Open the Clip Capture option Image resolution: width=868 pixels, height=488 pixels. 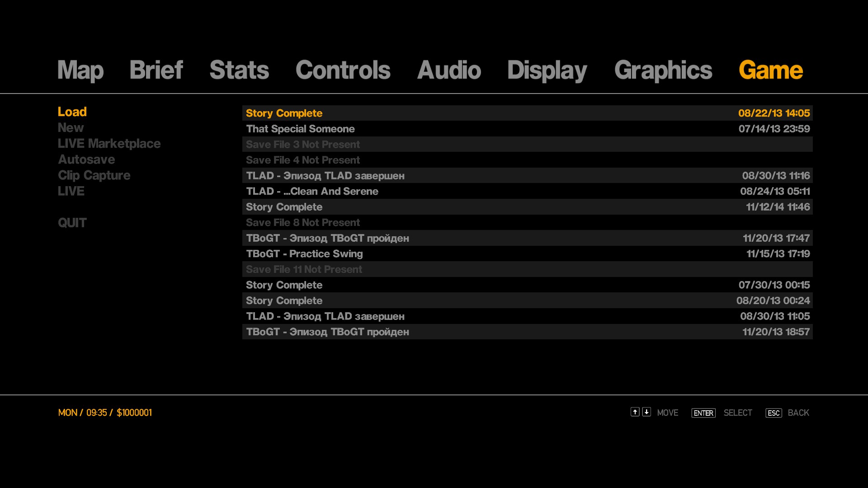point(94,175)
